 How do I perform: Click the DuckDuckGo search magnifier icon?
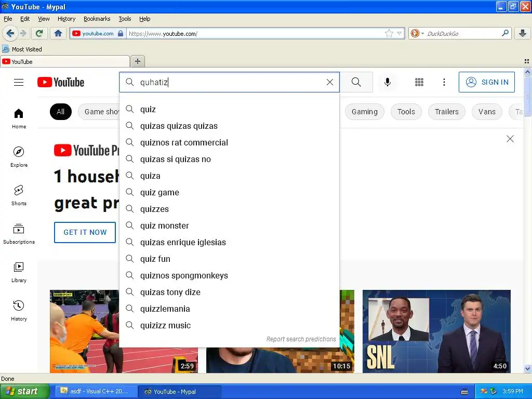[505, 33]
